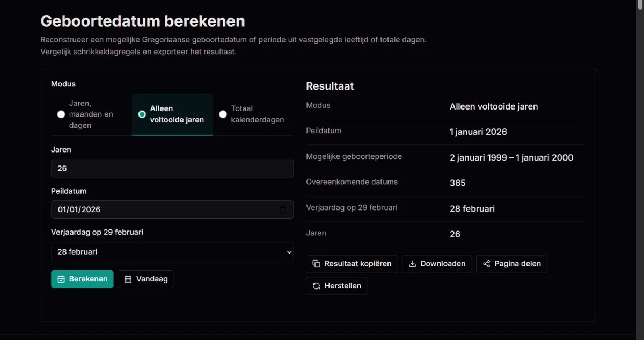Click the 'Overeenkomende datums' label

click(352, 182)
